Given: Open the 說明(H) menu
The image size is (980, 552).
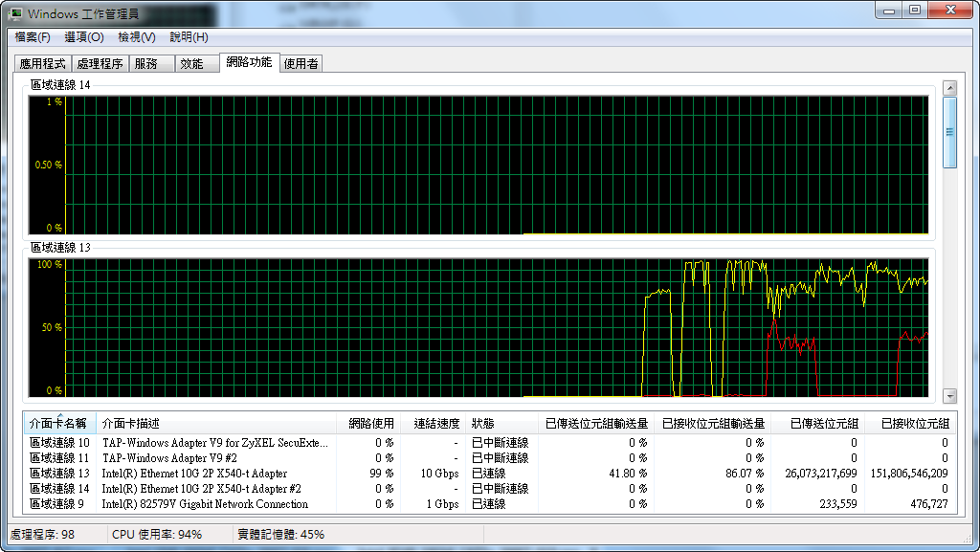Looking at the screenshot, I should click(189, 37).
